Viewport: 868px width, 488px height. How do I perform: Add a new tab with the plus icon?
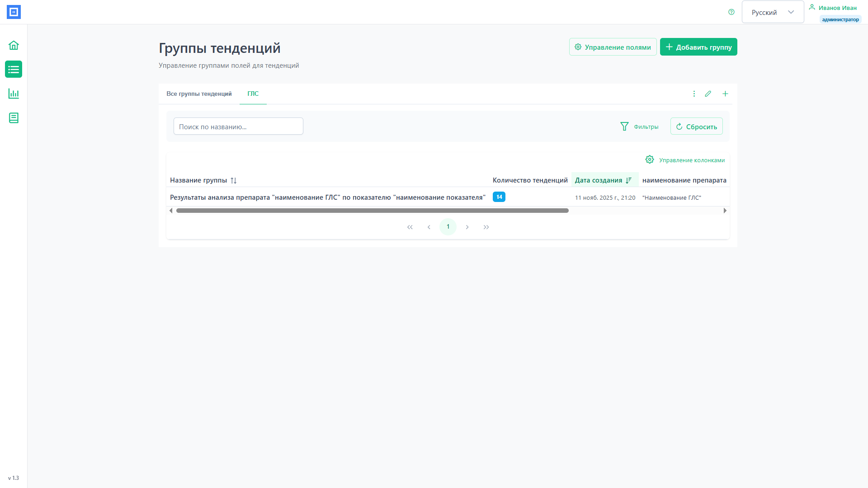(726, 94)
